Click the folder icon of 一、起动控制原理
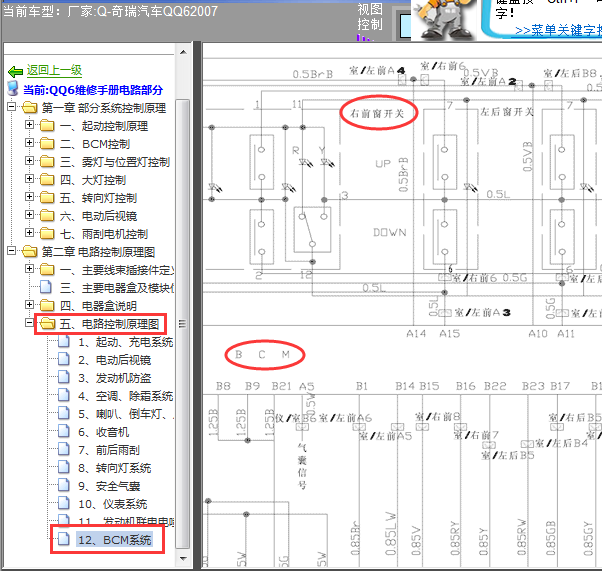The image size is (602, 571). pos(47,125)
